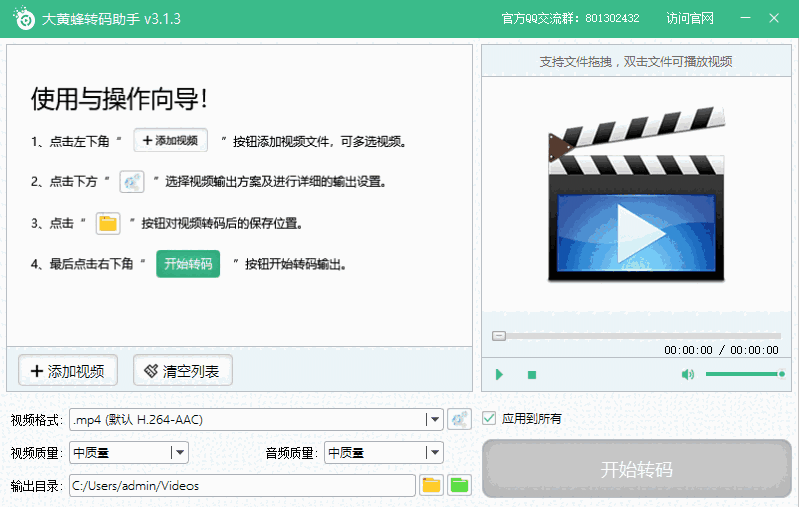
Task: Expand the 视频格式 dropdown
Action: [434, 420]
